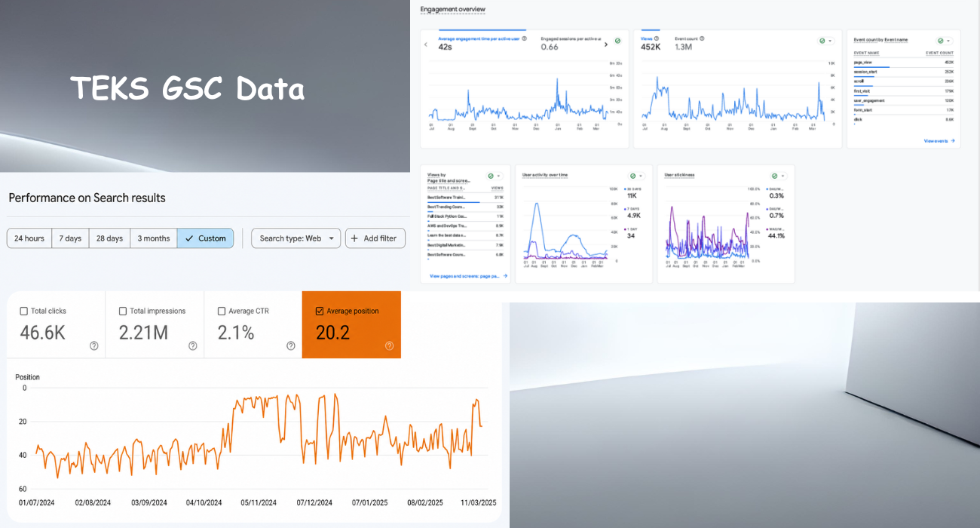980x528 pixels.
Task: Click help icon in Total clicks card
Action: [x=94, y=345]
